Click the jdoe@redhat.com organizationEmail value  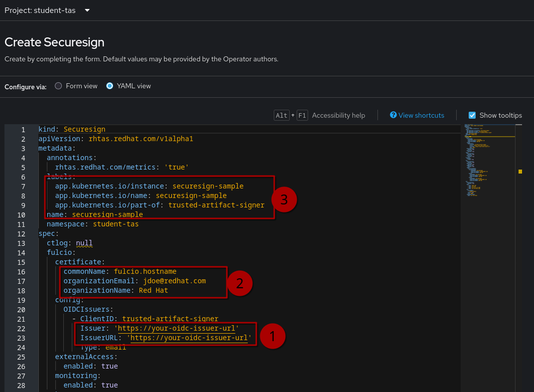[x=174, y=281]
